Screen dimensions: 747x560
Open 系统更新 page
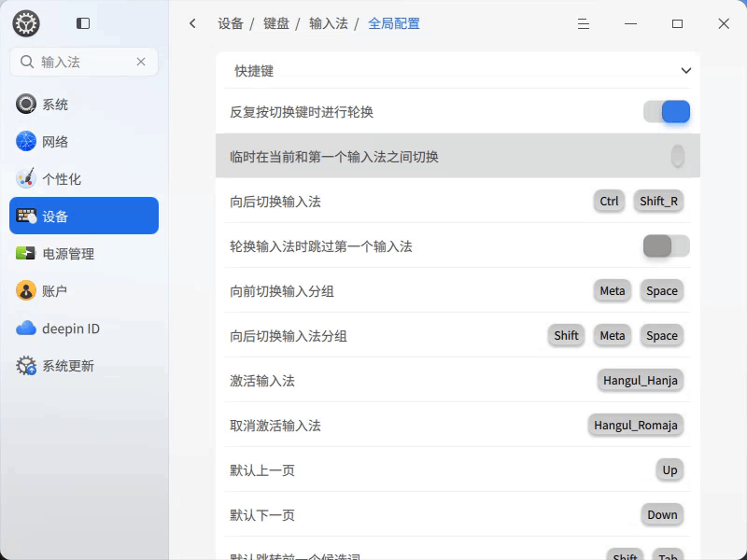(x=84, y=365)
